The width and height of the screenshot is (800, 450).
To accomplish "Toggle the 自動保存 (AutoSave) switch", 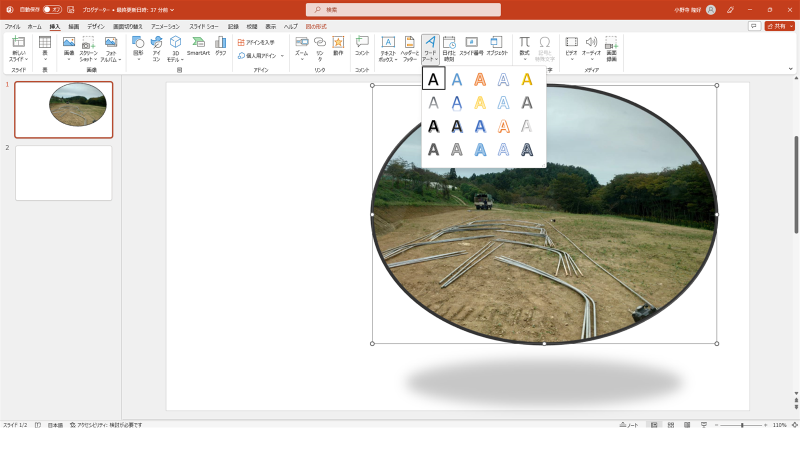I will click(51, 9).
